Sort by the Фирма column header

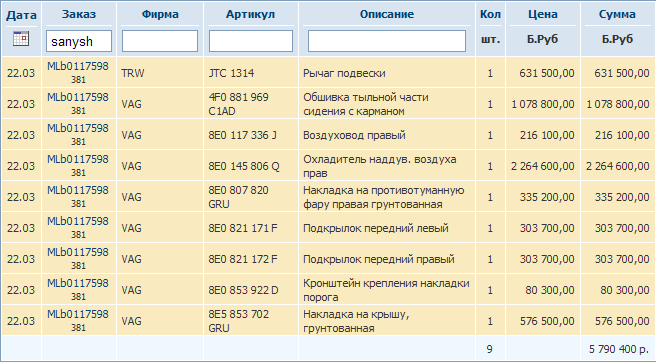[x=160, y=14]
